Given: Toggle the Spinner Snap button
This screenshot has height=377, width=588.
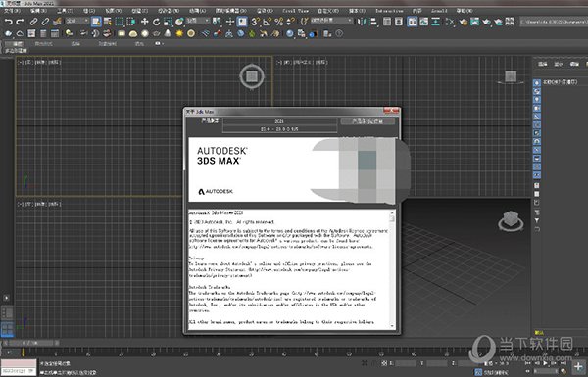Looking at the screenshot, I should (290, 22).
